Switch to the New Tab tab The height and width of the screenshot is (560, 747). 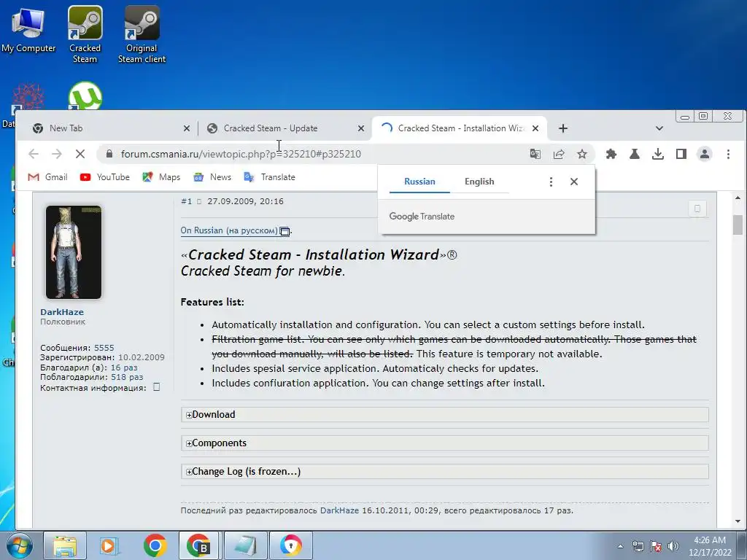pyautogui.click(x=107, y=128)
